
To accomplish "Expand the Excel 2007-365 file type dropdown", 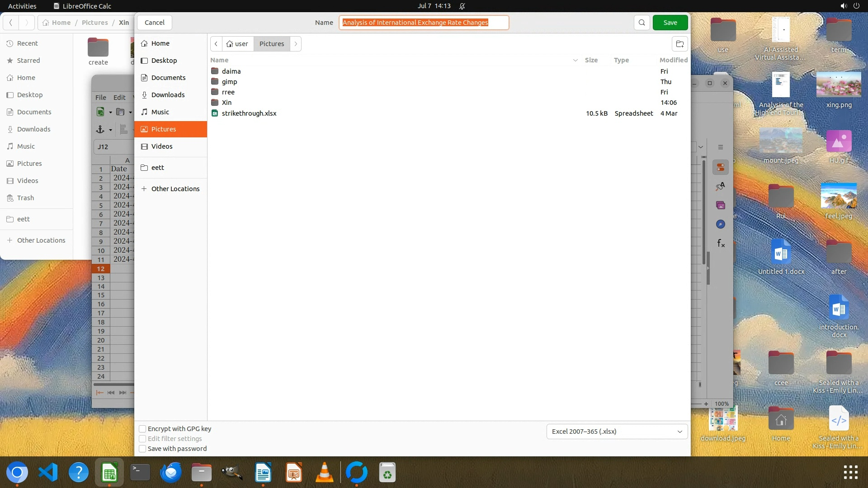I will coord(617,432).
